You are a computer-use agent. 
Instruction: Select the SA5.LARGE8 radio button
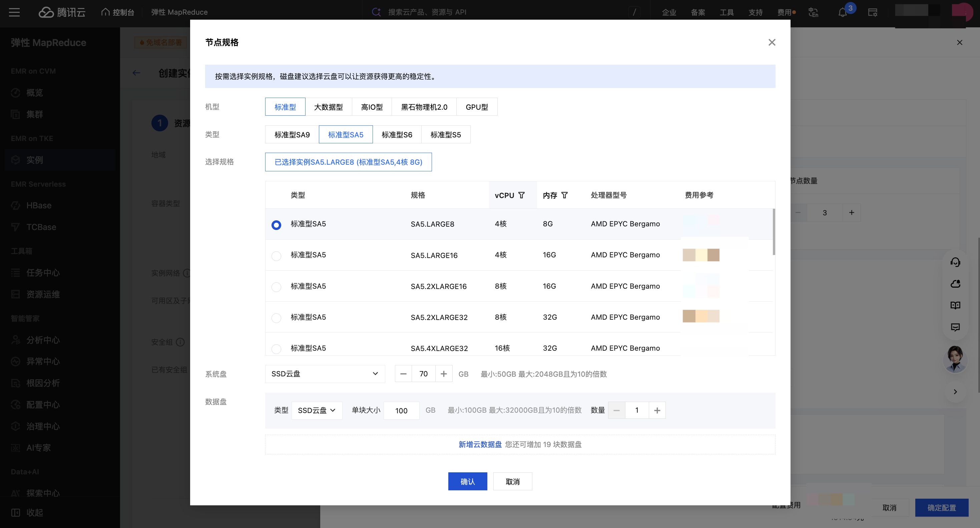276,225
